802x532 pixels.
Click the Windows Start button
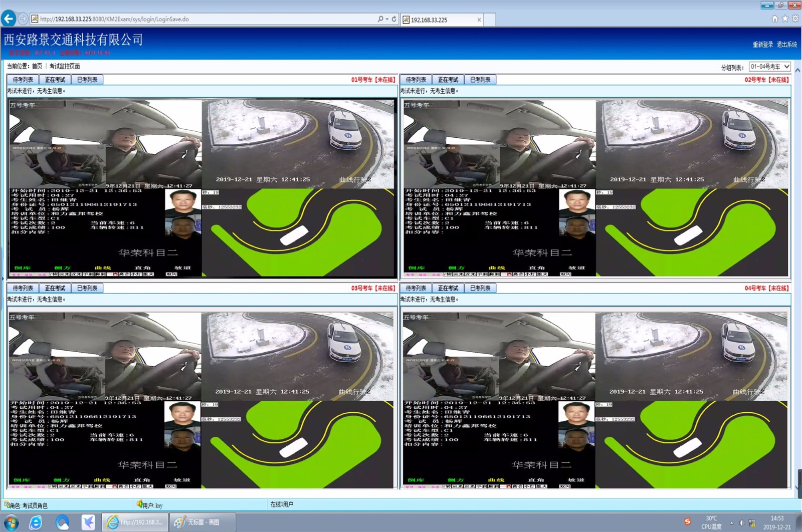pos(11,522)
